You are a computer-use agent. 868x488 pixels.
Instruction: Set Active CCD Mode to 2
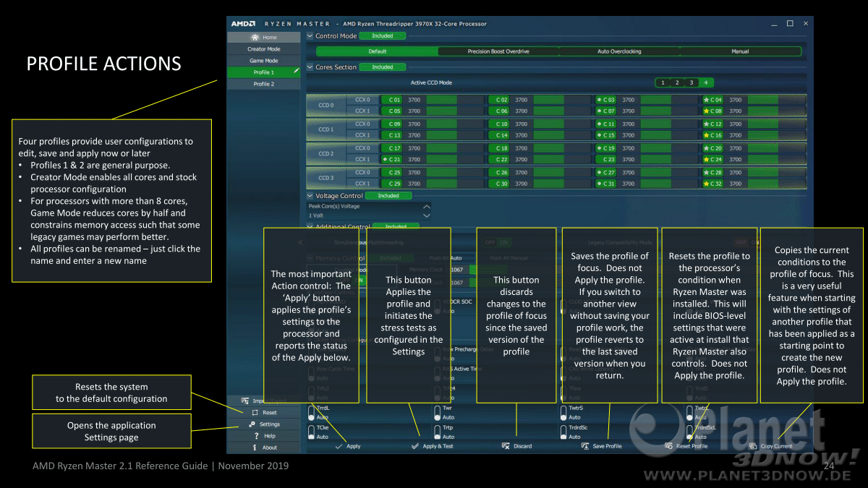point(677,82)
